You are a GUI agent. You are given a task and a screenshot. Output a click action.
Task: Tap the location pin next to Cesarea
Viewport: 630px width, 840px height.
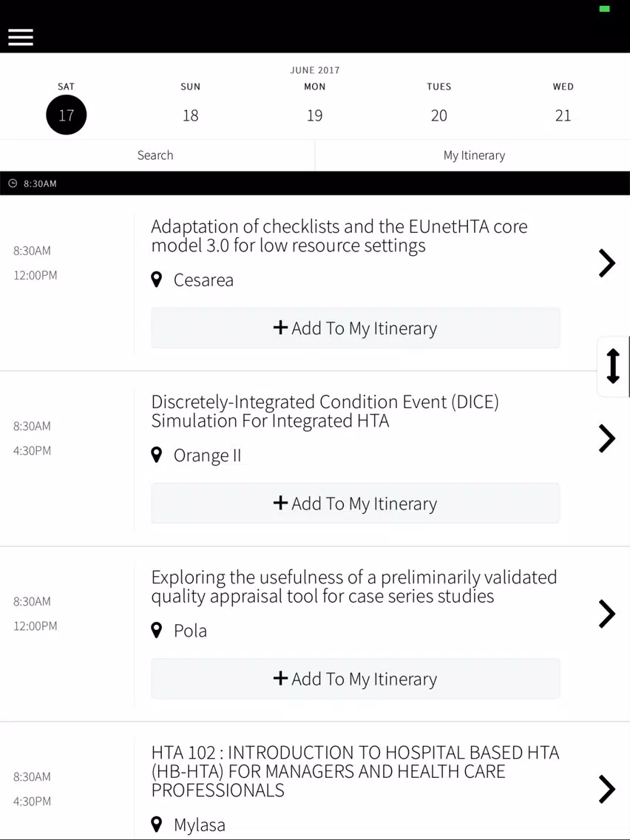pyautogui.click(x=157, y=280)
